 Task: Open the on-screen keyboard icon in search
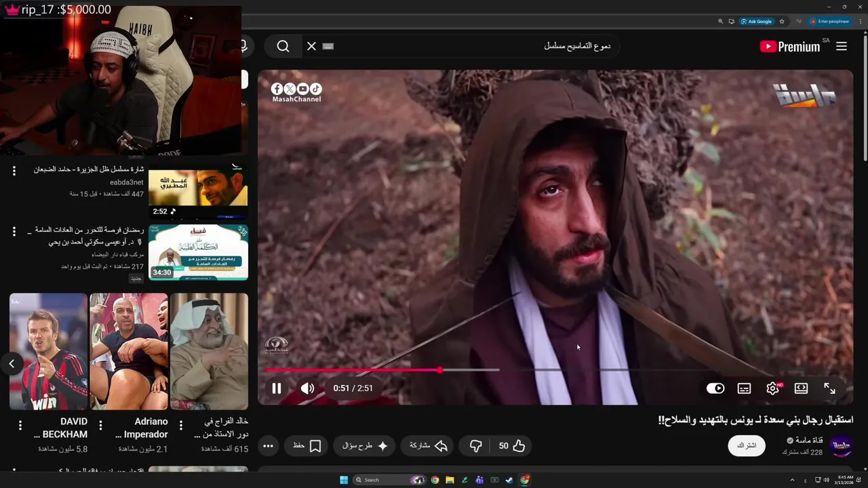point(328,46)
